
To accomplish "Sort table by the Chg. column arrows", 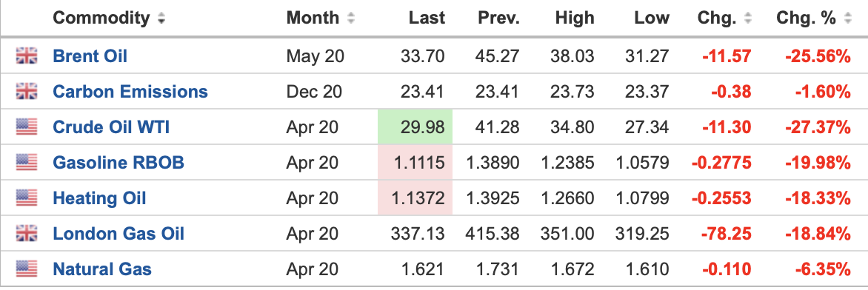I will [748, 18].
